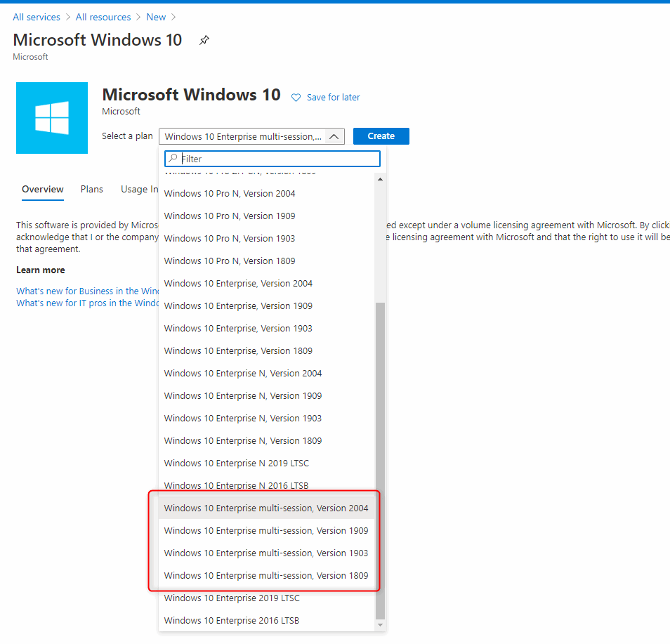Switch to the Overview tab
The image size is (670, 644).
(x=43, y=190)
